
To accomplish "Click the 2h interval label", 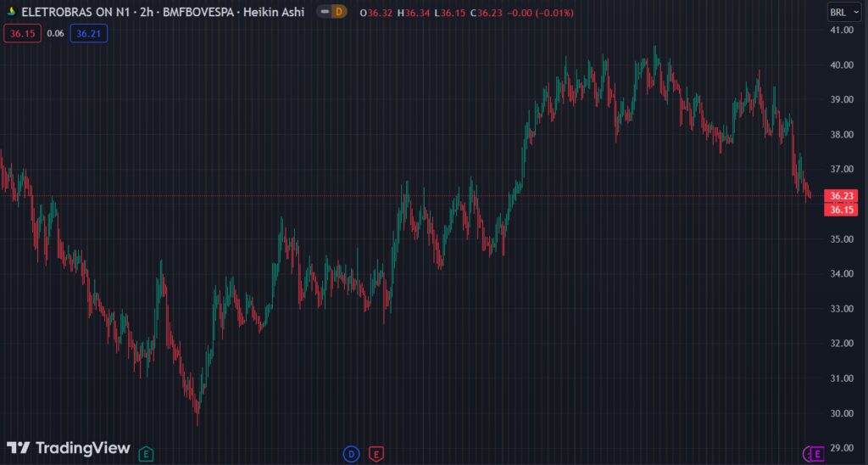I will 146,12.
